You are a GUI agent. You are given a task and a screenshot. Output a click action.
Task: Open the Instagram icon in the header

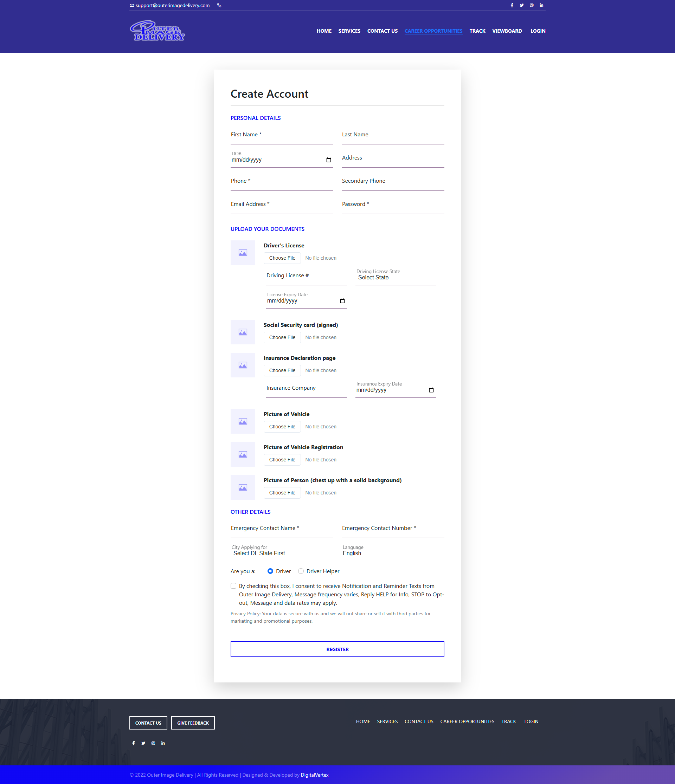[x=532, y=5]
